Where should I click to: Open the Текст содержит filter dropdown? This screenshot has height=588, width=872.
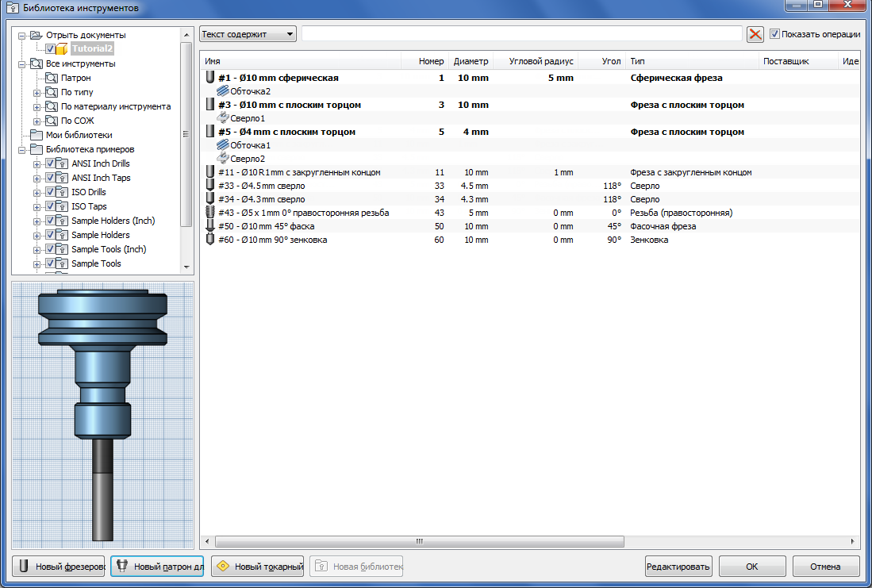[248, 34]
